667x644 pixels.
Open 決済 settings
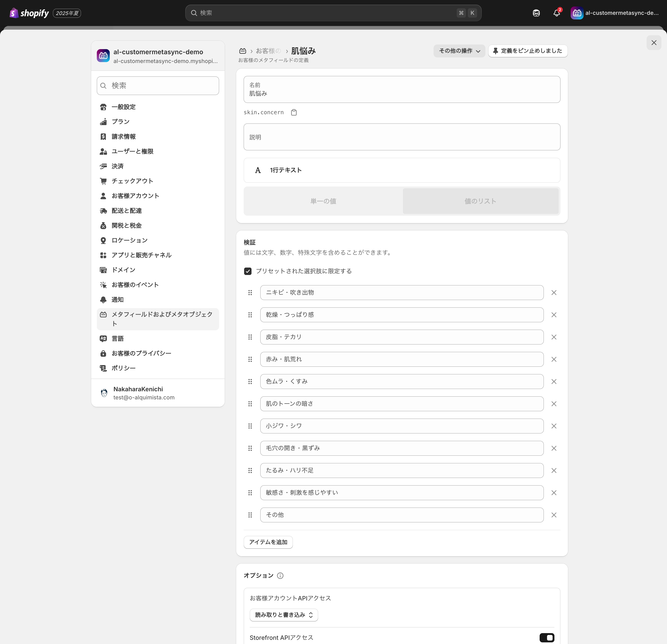(157, 166)
